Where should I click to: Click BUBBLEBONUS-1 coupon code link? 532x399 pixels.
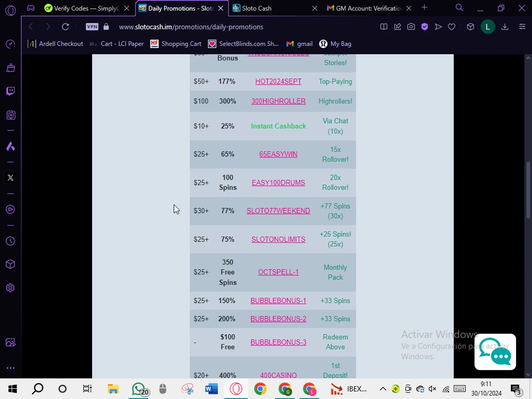[278, 301]
